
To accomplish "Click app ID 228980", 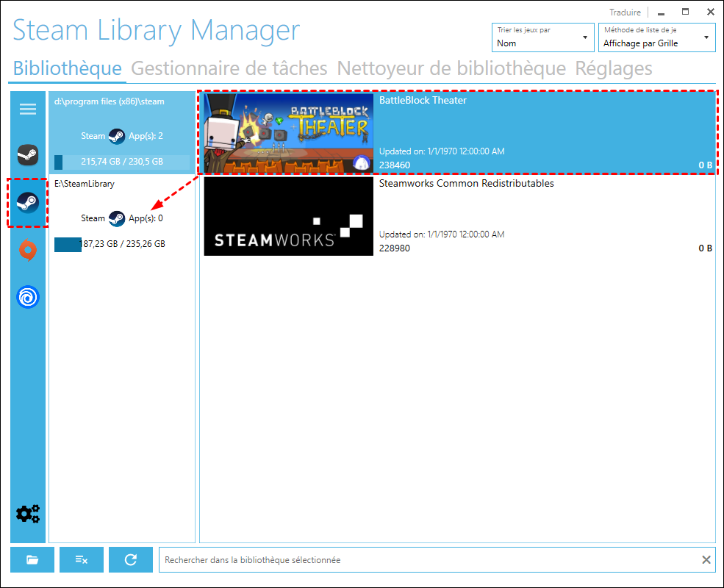I will click(394, 248).
